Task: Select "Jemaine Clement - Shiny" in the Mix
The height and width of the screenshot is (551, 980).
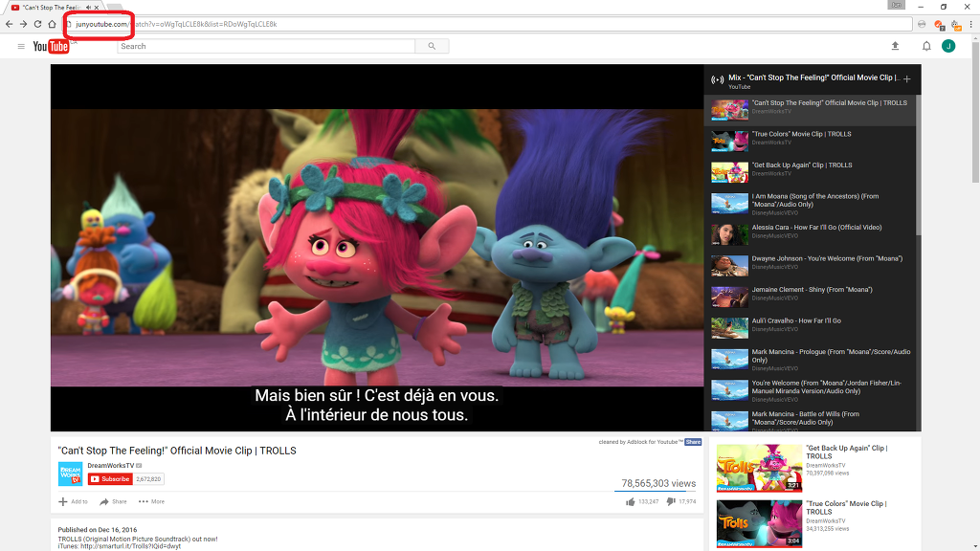Action: coord(810,298)
